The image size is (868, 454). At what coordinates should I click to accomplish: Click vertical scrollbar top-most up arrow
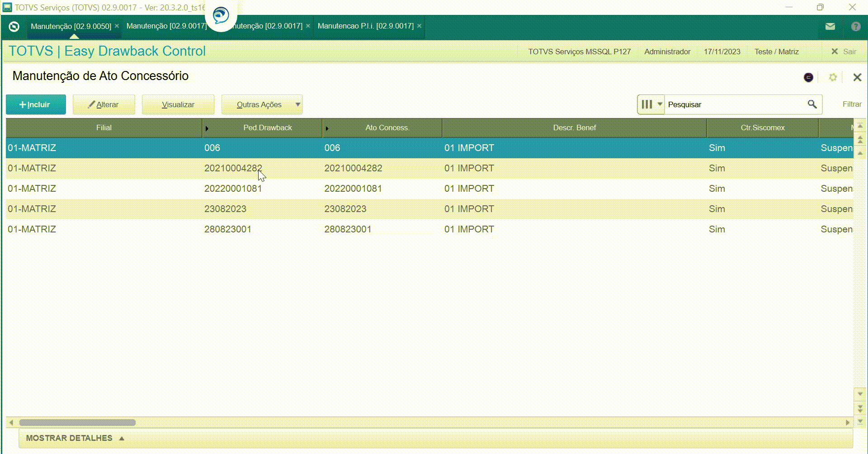pos(860,126)
